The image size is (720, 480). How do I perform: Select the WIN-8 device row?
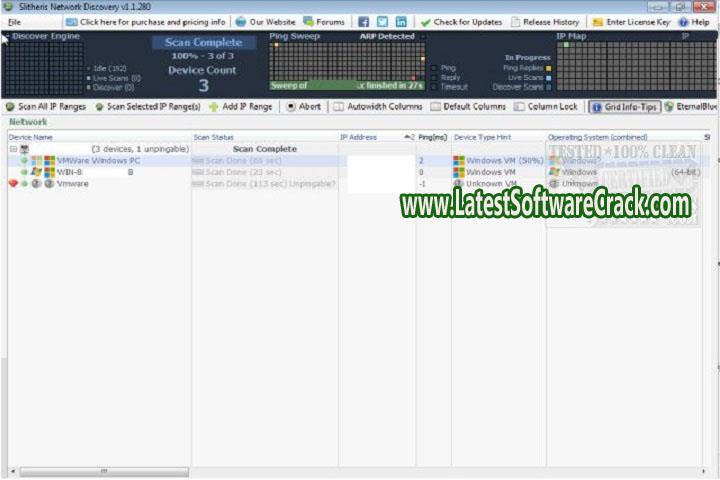tap(358, 172)
